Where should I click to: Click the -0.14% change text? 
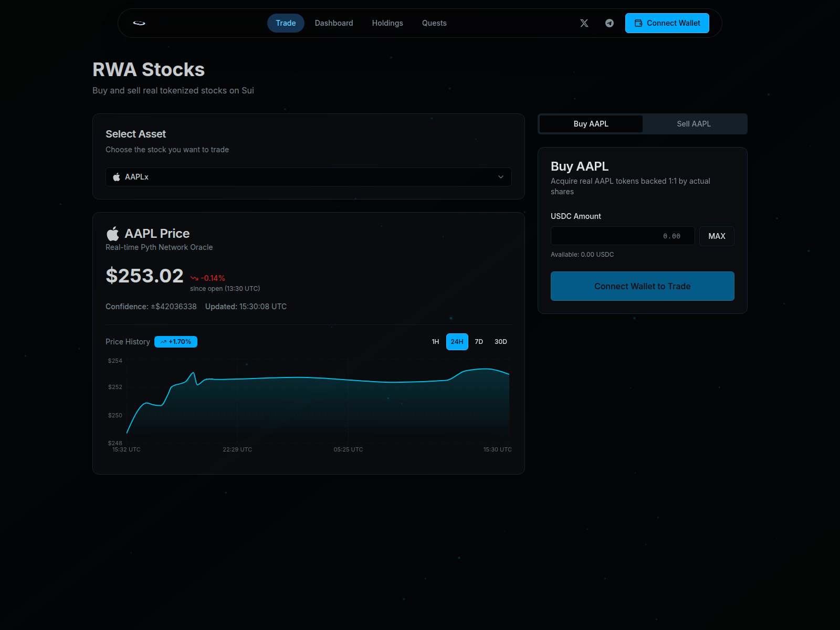[x=213, y=278]
